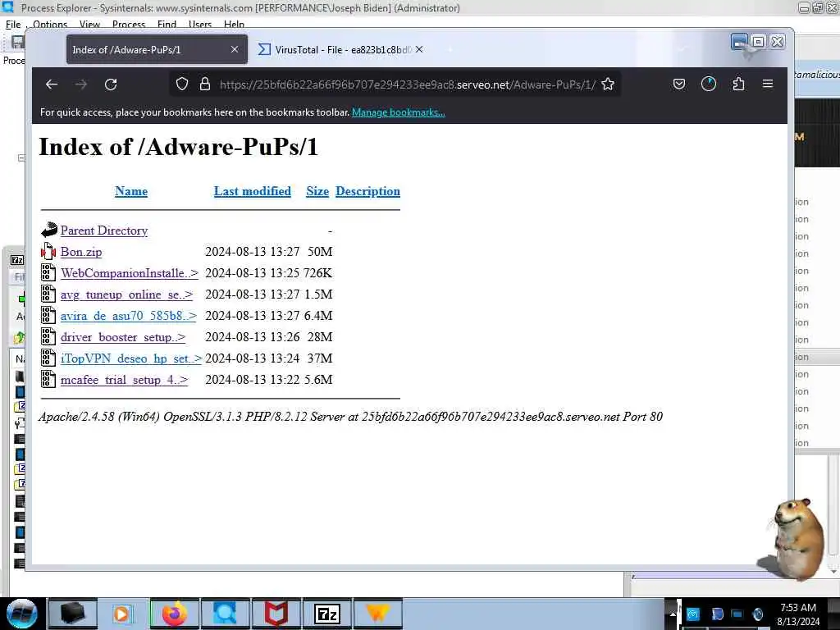
Task: Click the 2024-08-13 13:27 date for Bon.zip
Action: (x=253, y=252)
